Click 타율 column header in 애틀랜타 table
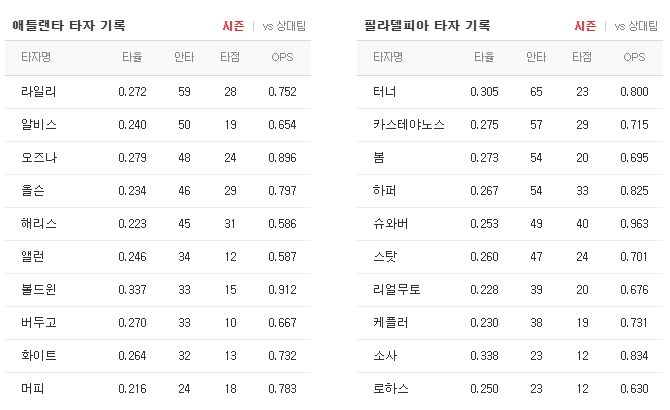Screen dimensions: 670x410 tap(132, 57)
